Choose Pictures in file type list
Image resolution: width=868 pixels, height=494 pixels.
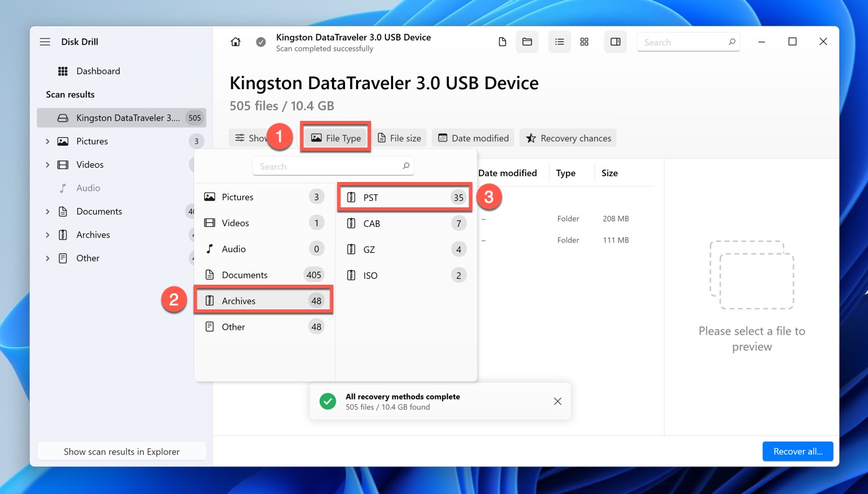pyautogui.click(x=264, y=197)
